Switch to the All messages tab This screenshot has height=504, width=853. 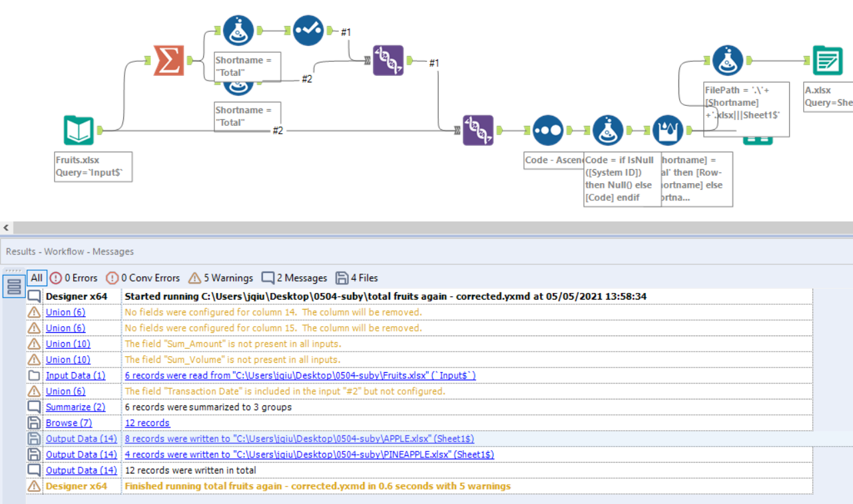coord(37,278)
